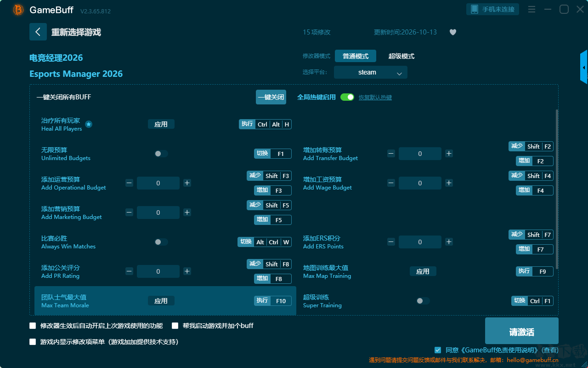Click the 查看 link beside the disclaimer

point(549,350)
